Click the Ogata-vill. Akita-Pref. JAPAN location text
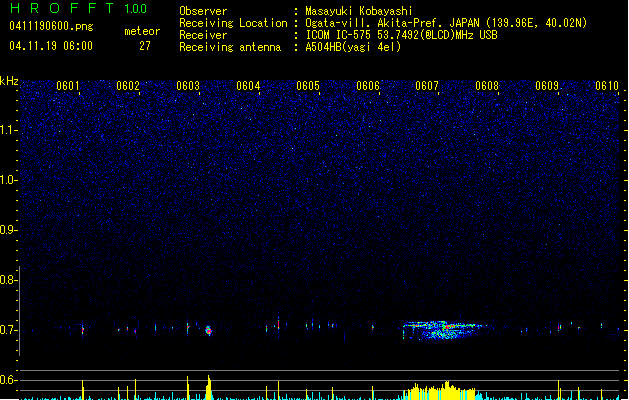The height and width of the screenshot is (400, 629). (x=446, y=23)
